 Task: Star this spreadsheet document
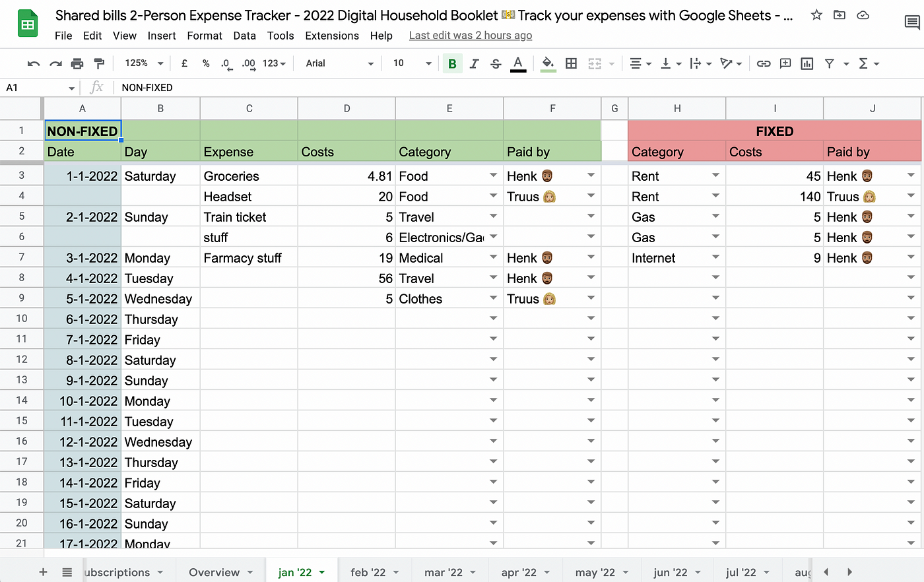point(816,15)
